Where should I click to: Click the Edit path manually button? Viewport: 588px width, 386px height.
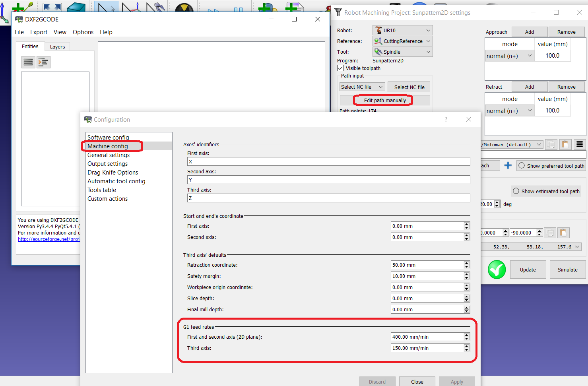384,100
